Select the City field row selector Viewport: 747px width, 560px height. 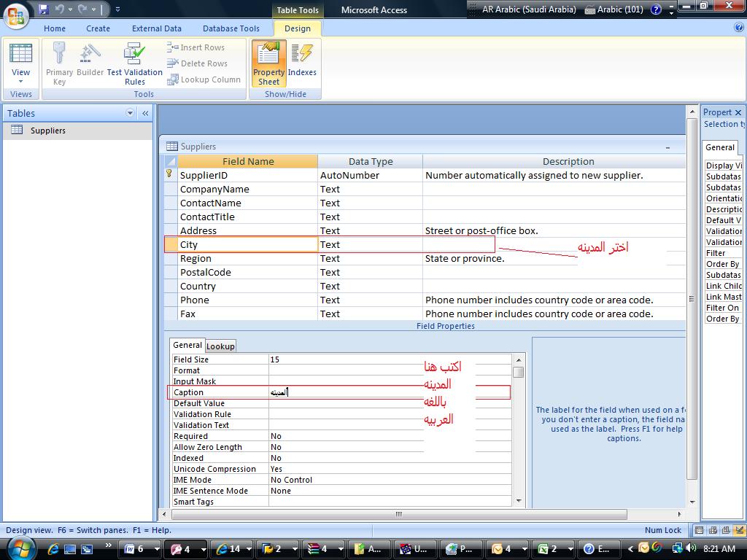point(171,245)
